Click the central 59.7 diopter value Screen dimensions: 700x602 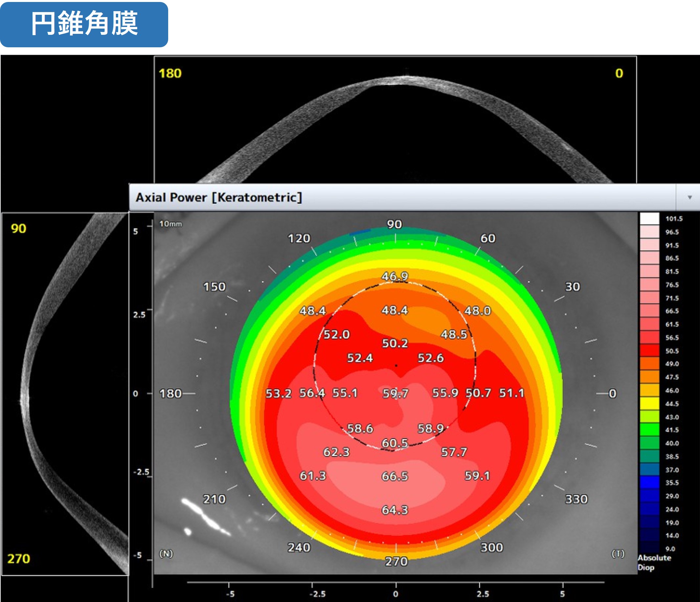click(395, 393)
